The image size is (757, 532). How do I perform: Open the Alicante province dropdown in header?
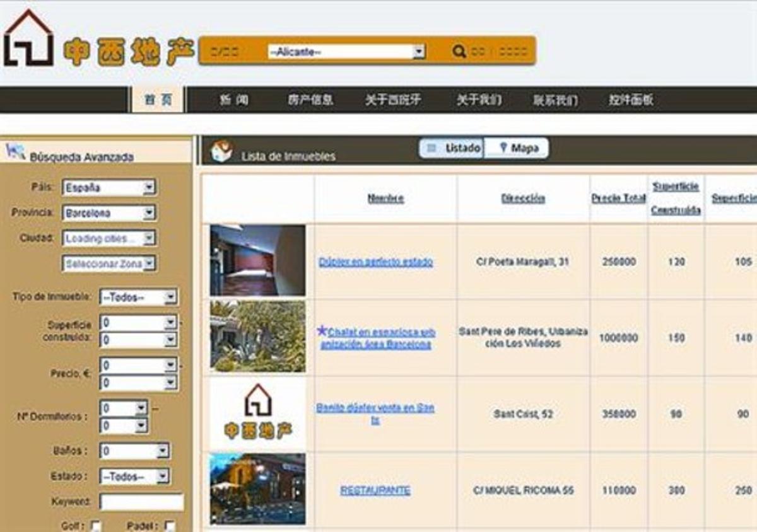(346, 52)
